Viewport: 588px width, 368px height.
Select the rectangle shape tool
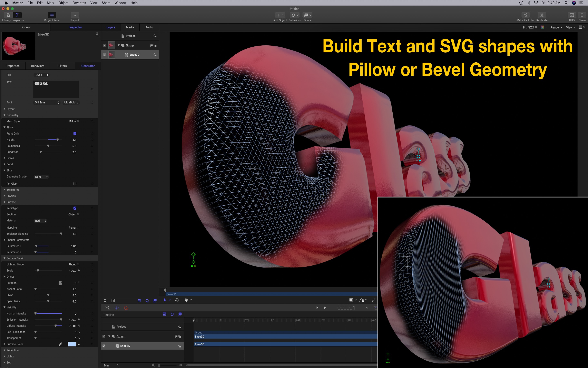coord(351,300)
